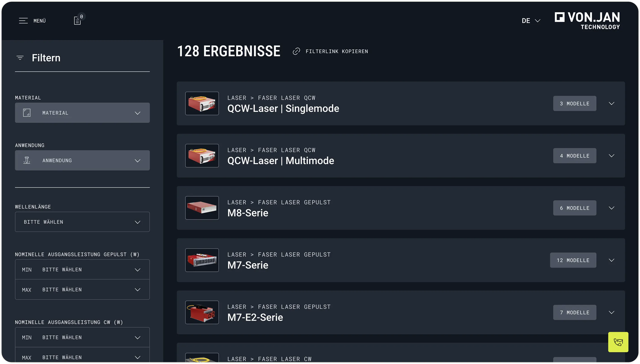Screen dimensions: 640x364
Task: Expand the M8-Serie row chevron
Action: coord(612,208)
